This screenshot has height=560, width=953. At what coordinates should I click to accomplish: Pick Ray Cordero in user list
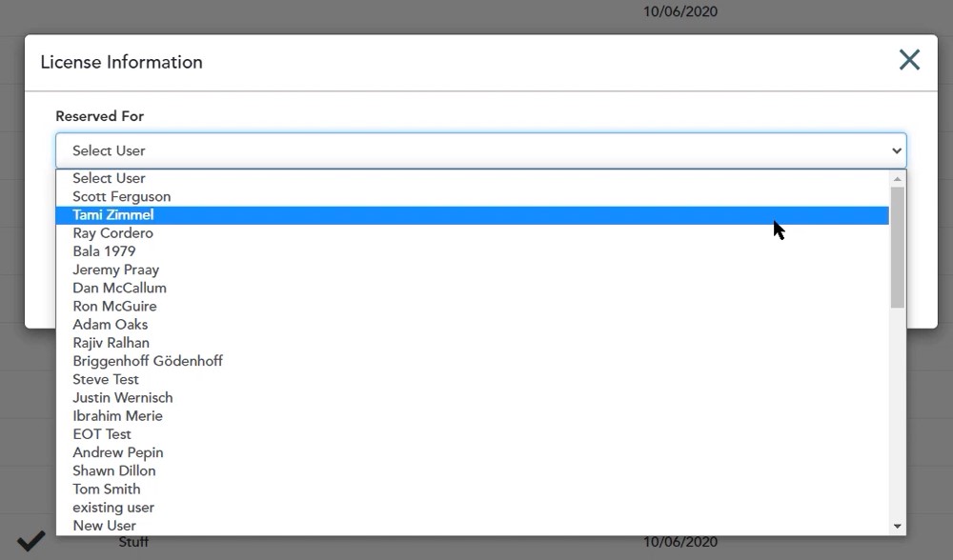(x=473, y=233)
